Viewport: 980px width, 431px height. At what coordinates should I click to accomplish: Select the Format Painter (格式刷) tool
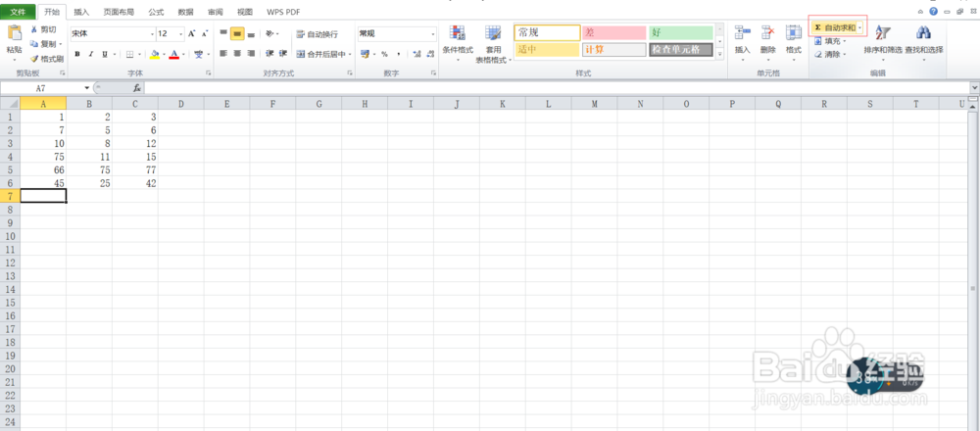tap(46, 59)
